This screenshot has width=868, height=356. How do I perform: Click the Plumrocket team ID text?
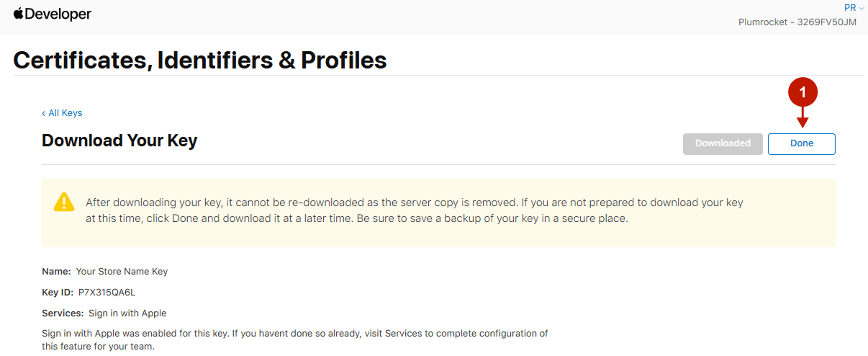(x=797, y=22)
